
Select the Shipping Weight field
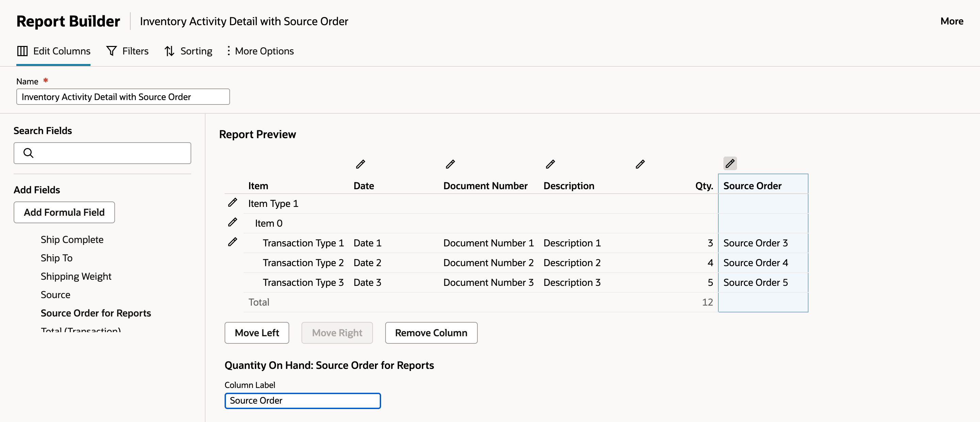(76, 276)
